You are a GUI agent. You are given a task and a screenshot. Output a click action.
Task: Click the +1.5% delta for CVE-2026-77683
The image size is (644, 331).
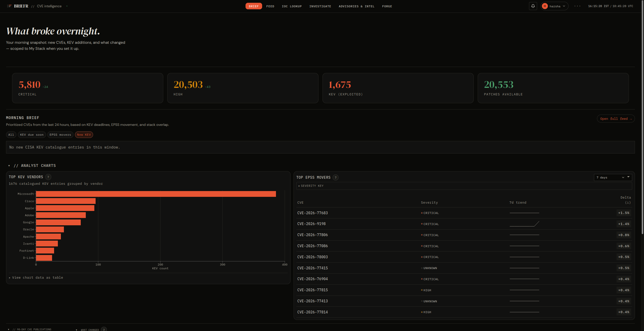pyautogui.click(x=624, y=213)
